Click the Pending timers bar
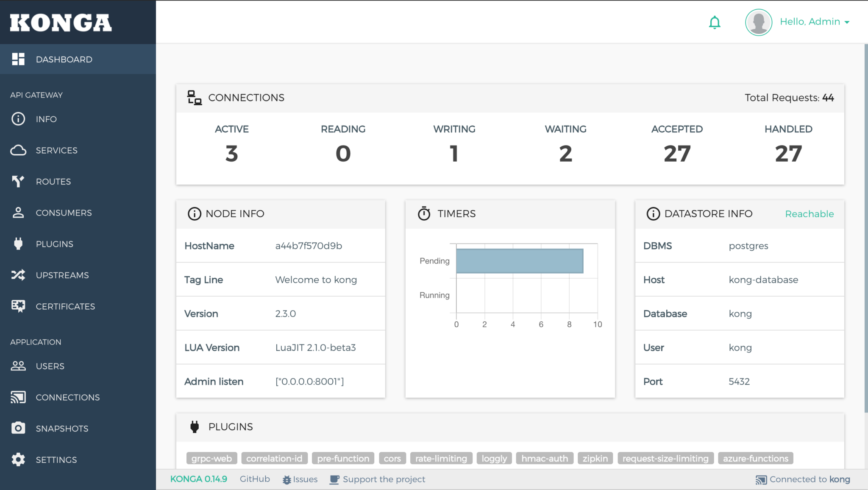 (x=519, y=260)
